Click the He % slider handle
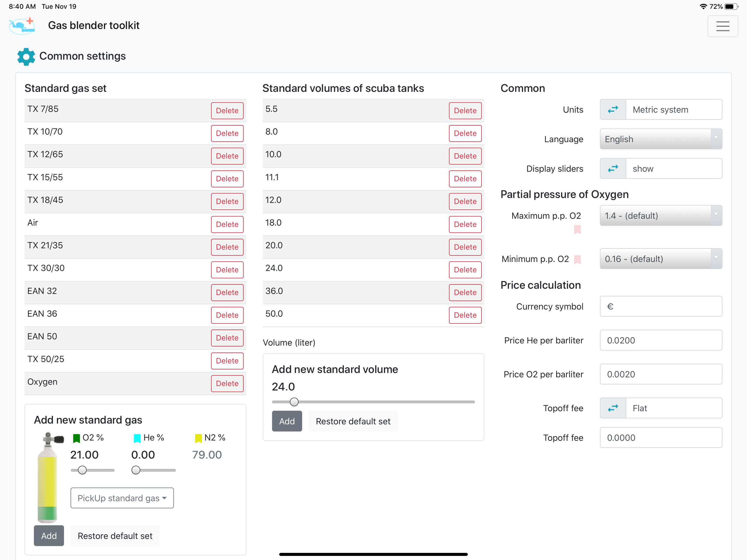 point(136,470)
